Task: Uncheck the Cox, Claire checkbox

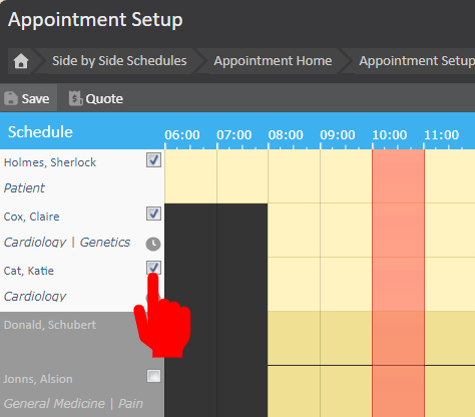Action: (x=154, y=214)
